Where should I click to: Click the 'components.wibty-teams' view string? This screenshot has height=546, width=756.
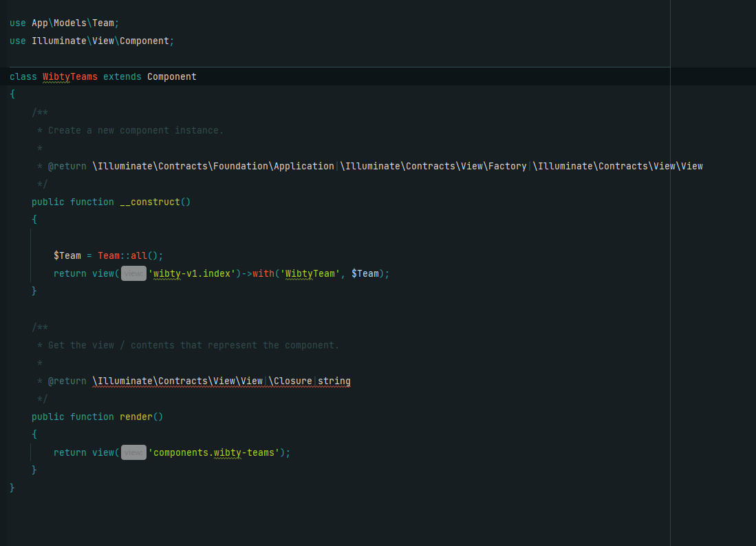tap(214, 452)
